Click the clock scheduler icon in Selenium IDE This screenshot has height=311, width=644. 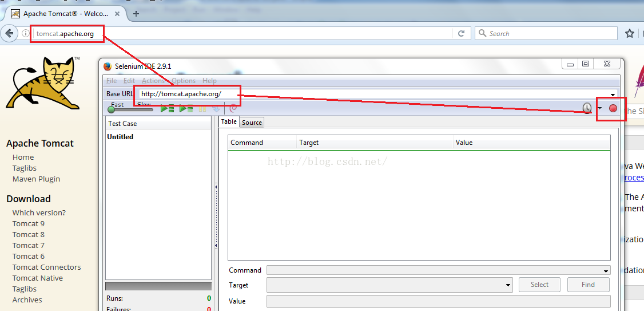point(587,108)
